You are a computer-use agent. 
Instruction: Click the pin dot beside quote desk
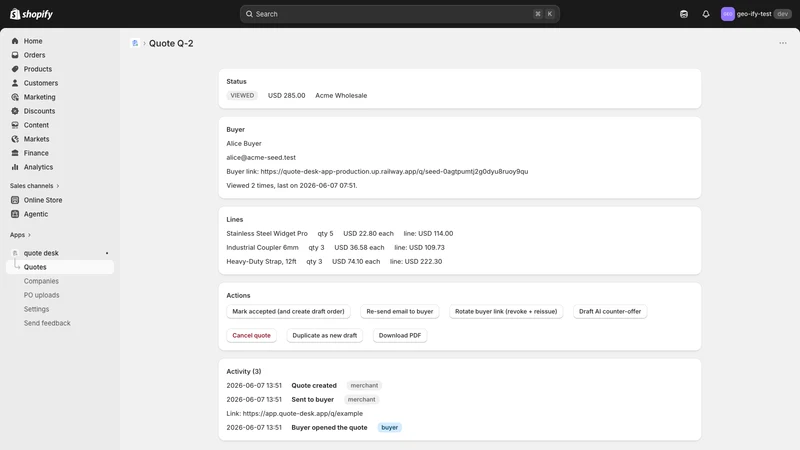tap(107, 253)
